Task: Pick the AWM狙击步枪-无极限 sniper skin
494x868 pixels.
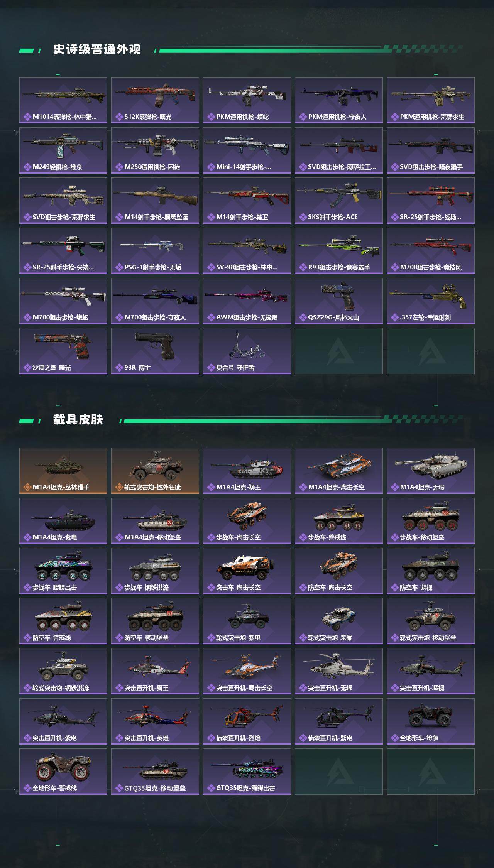Action: (x=247, y=301)
